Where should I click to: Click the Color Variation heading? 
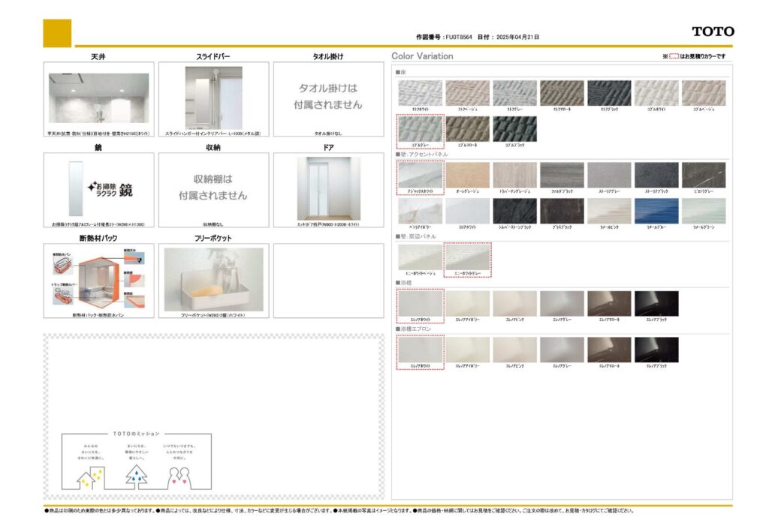(422, 56)
